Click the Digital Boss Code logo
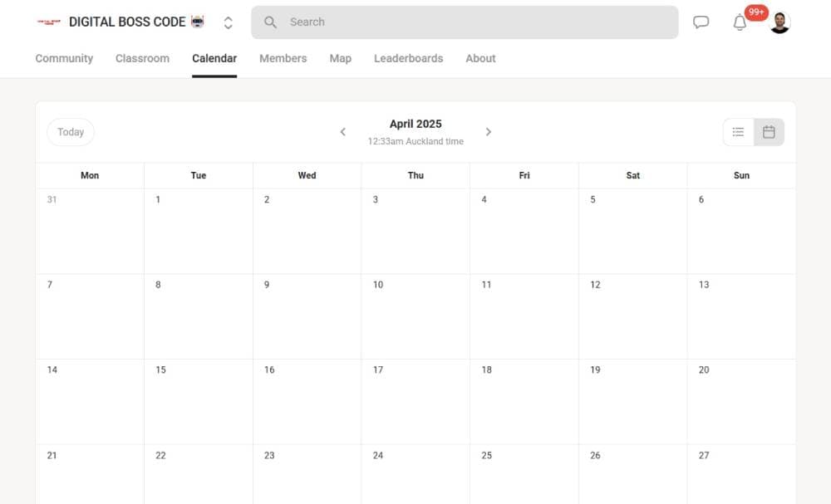831x504 pixels. click(x=49, y=22)
